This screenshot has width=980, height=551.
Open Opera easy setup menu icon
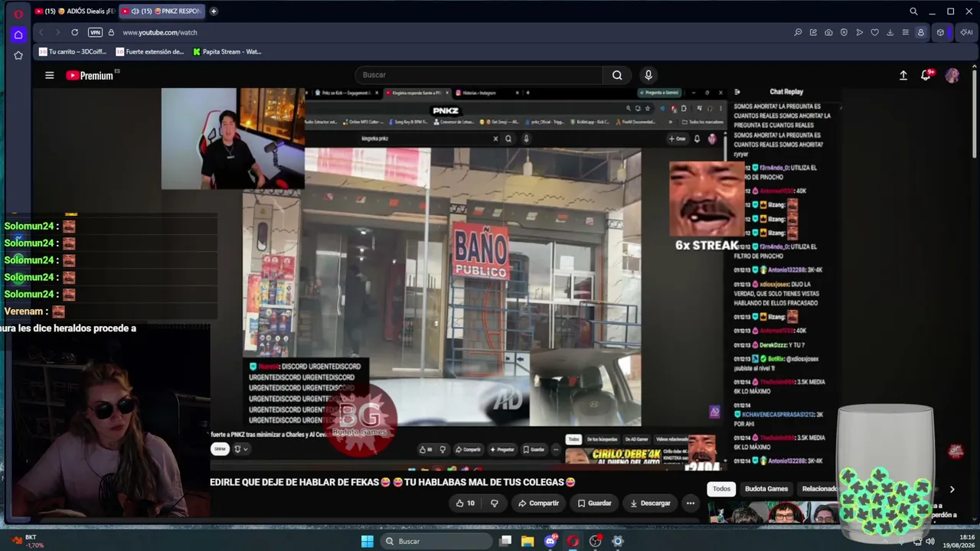[905, 33]
